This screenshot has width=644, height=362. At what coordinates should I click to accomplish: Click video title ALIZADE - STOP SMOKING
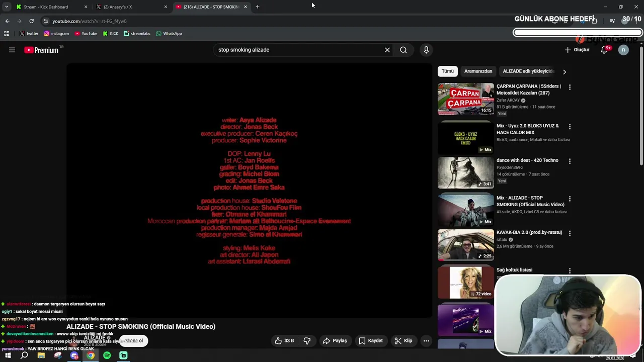pyautogui.click(x=141, y=326)
